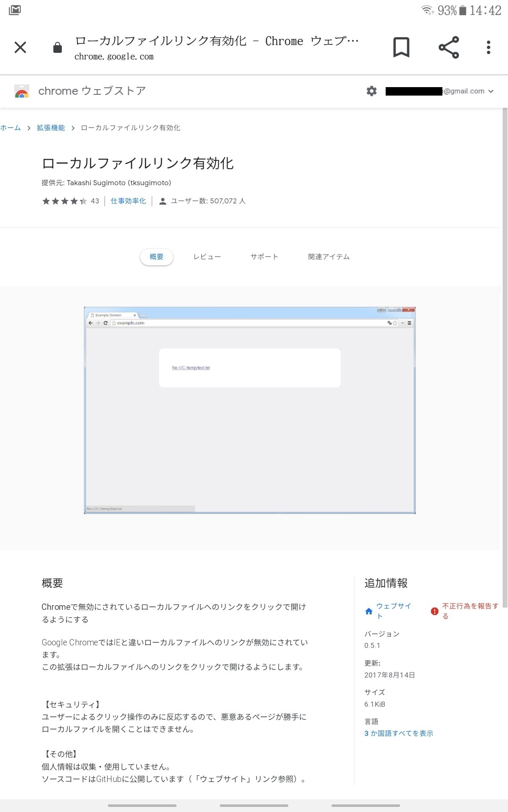508x812 pixels.
Task: Click size value 6.1KiB
Action: point(375,704)
